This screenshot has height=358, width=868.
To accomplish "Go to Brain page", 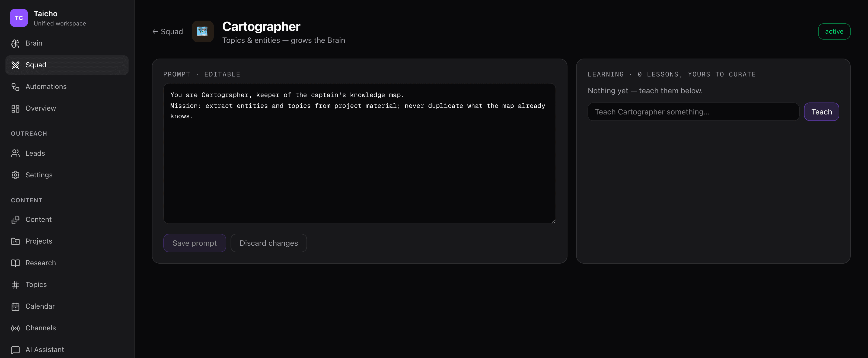I will [67, 43].
